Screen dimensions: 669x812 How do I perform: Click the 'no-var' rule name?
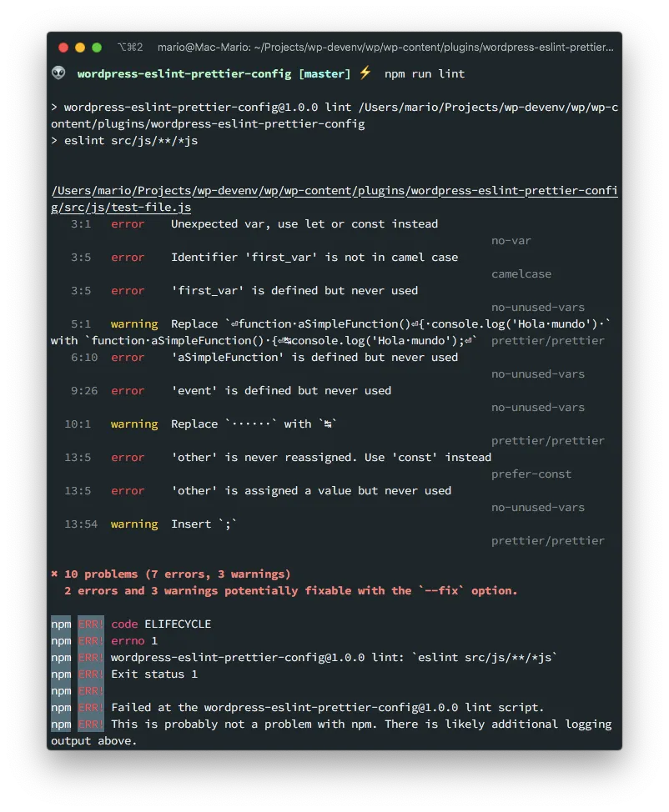[511, 240]
